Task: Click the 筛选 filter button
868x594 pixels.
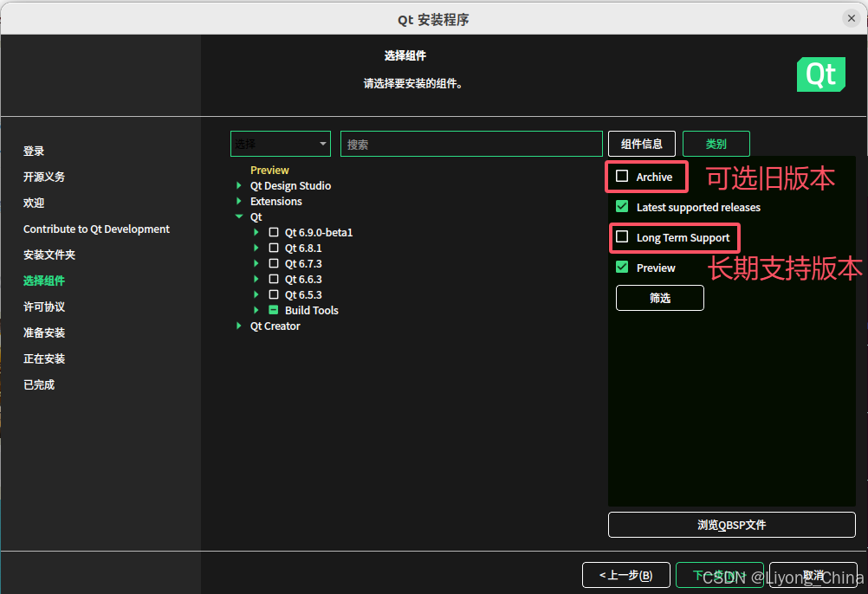Action: coord(660,298)
